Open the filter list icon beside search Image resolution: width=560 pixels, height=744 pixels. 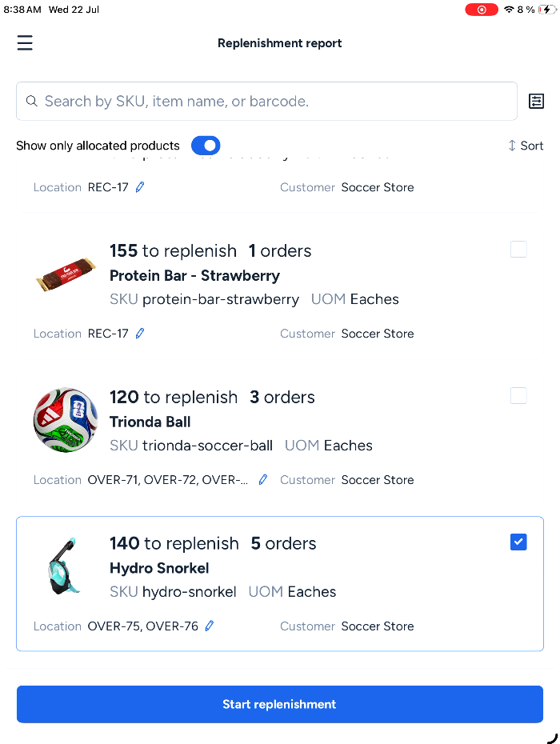(x=536, y=101)
